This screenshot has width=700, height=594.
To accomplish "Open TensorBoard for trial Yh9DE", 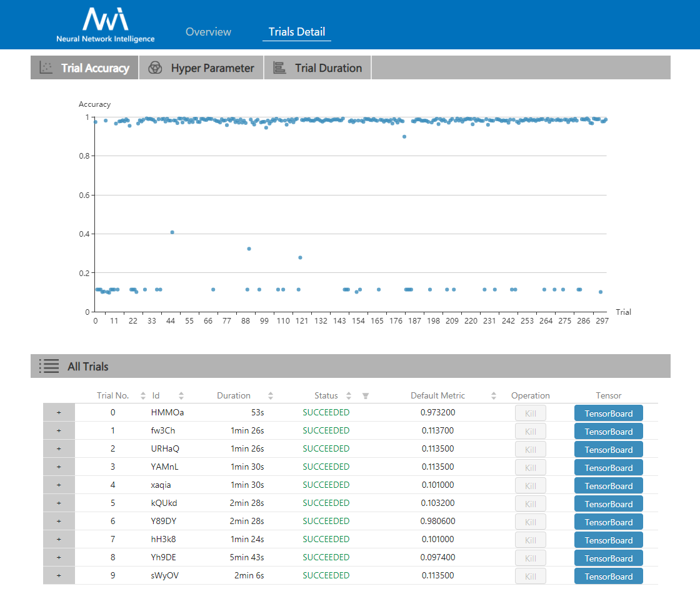I will 608,558.
